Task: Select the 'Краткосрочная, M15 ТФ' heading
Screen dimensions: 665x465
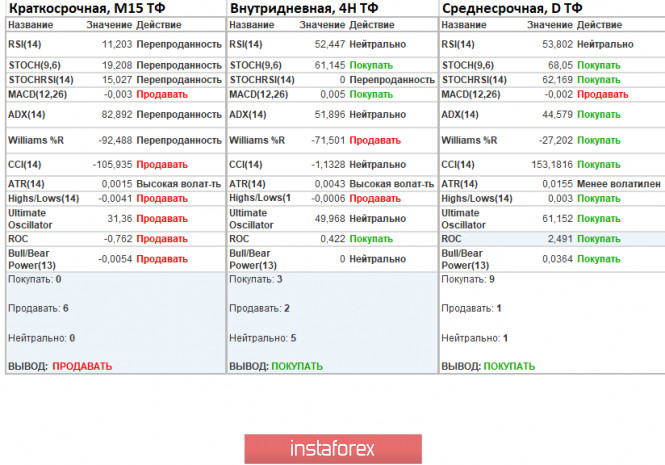Action: click(87, 8)
